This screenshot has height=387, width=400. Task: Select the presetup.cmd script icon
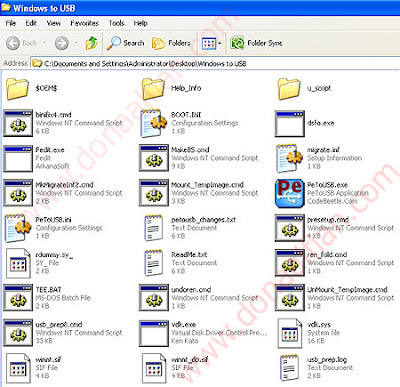click(x=290, y=228)
